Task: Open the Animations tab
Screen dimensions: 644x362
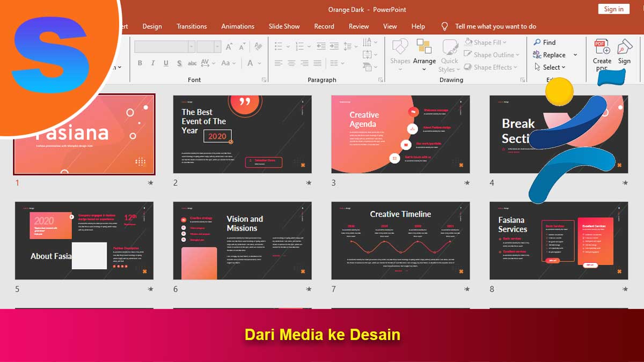Action: [x=238, y=26]
